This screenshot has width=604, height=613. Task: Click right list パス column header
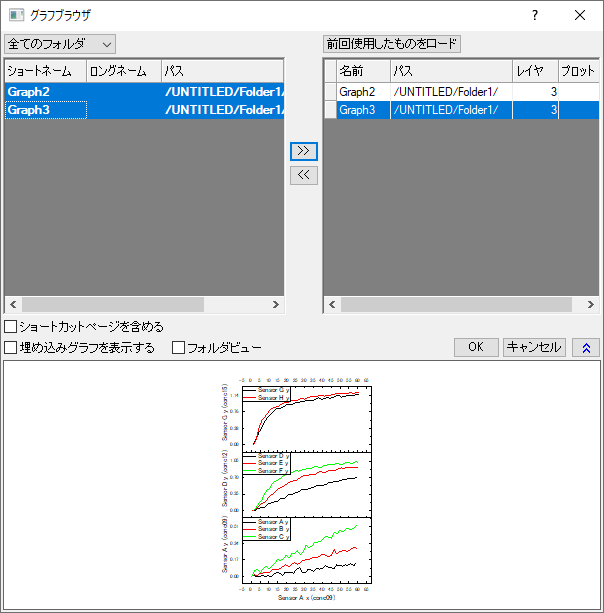click(x=451, y=71)
